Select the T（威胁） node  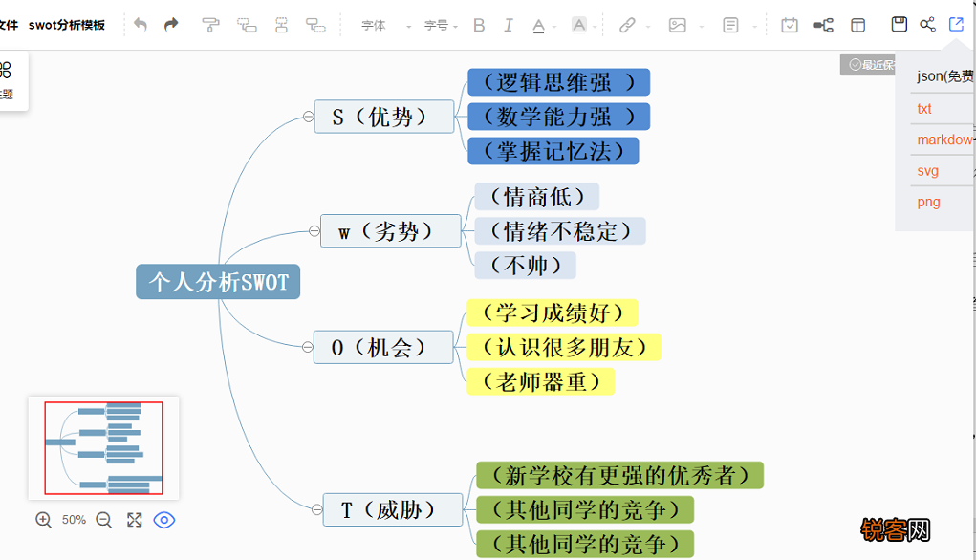point(393,509)
